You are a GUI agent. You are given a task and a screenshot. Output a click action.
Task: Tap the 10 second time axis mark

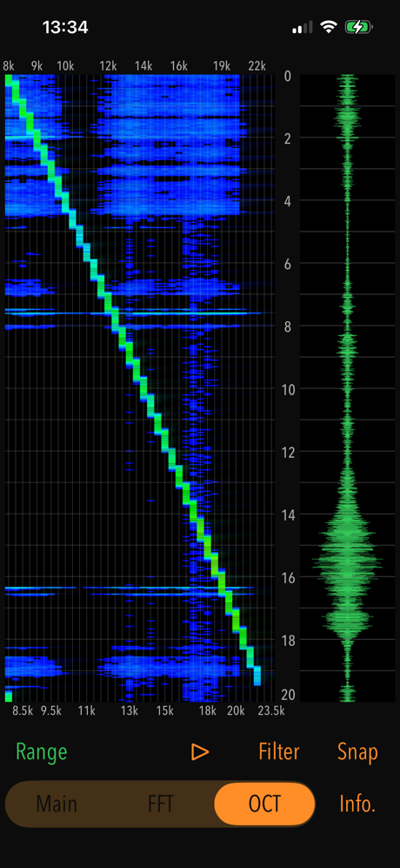287,389
